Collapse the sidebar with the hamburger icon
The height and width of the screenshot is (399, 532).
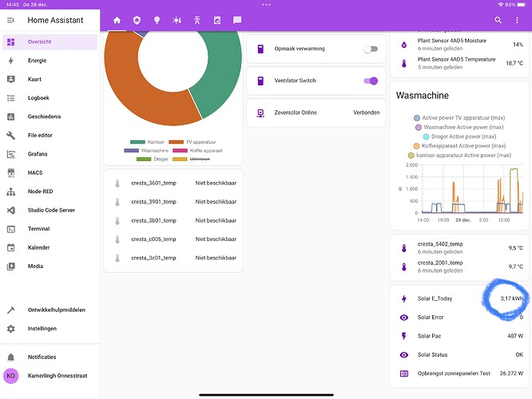tap(11, 20)
